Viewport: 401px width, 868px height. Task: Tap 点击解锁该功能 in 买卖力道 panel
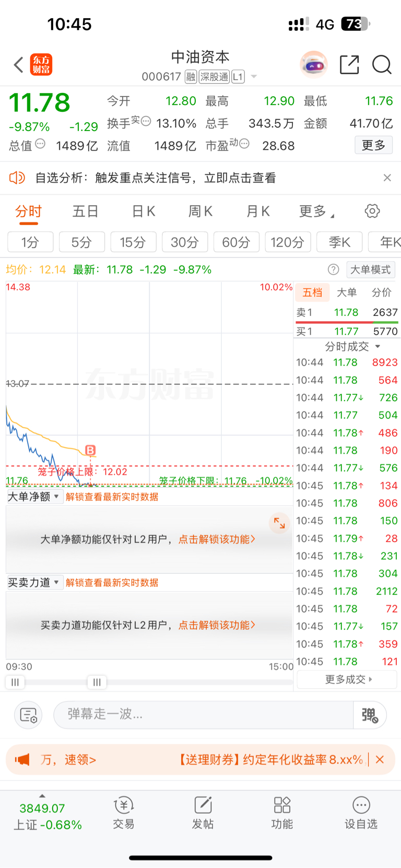(x=217, y=625)
